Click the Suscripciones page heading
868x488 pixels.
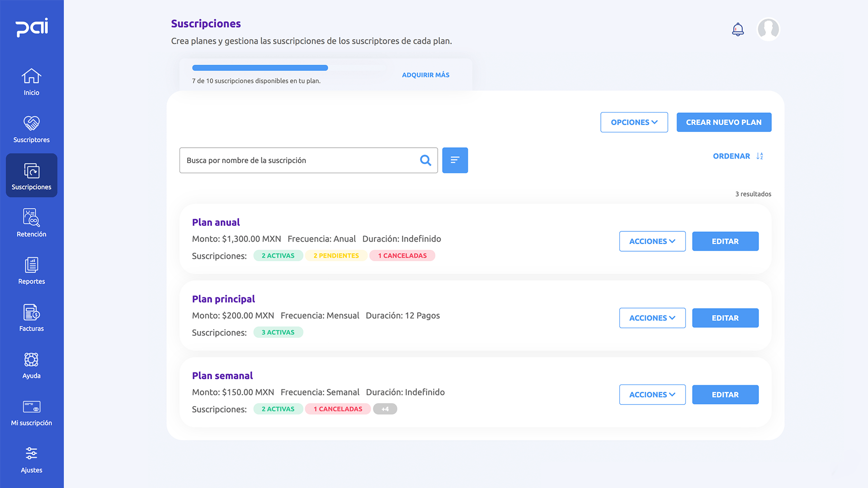(206, 23)
